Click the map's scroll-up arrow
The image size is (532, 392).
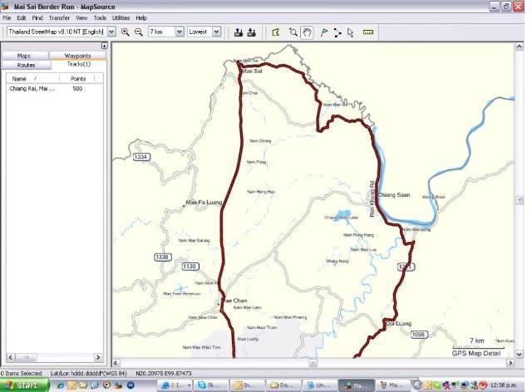(519, 47)
